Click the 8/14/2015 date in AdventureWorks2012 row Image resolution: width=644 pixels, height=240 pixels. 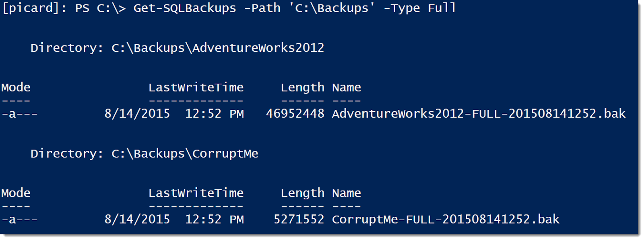[x=137, y=114]
